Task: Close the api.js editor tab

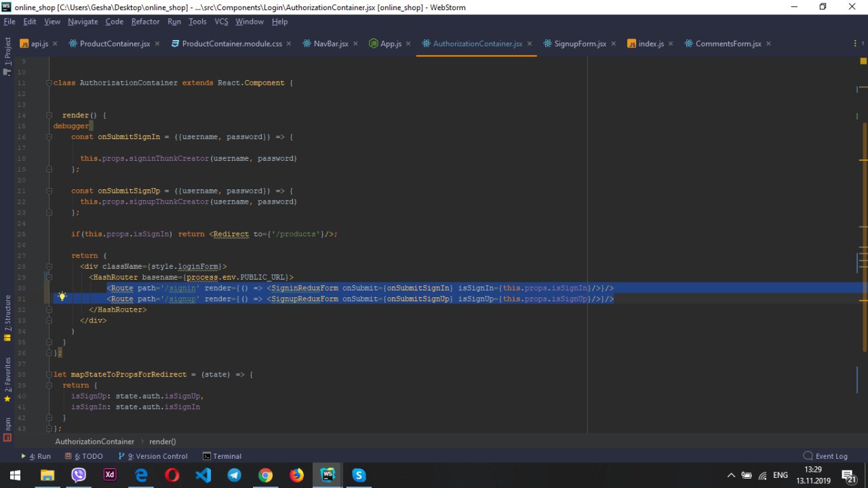Action: 55,43
